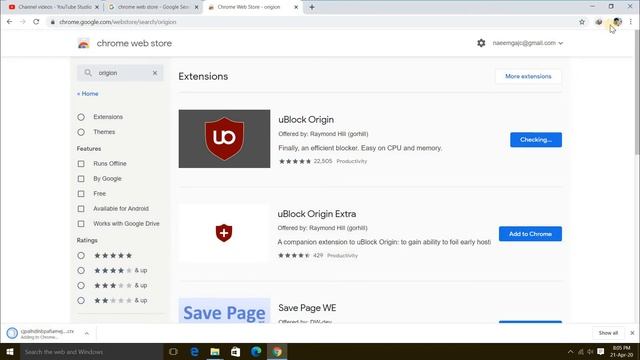
Task: Open the Chrome three-dot menu
Action: pyautogui.click(x=631, y=22)
